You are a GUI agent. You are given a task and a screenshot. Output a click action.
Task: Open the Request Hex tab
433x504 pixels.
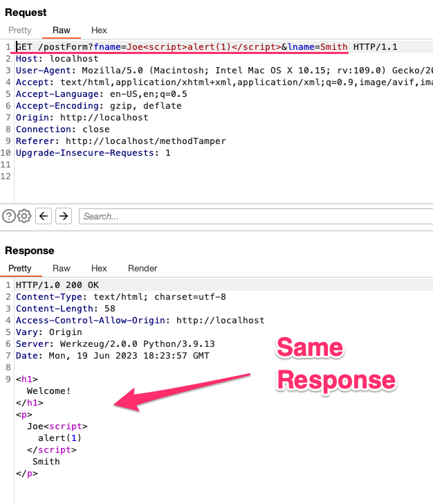(x=99, y=30)
